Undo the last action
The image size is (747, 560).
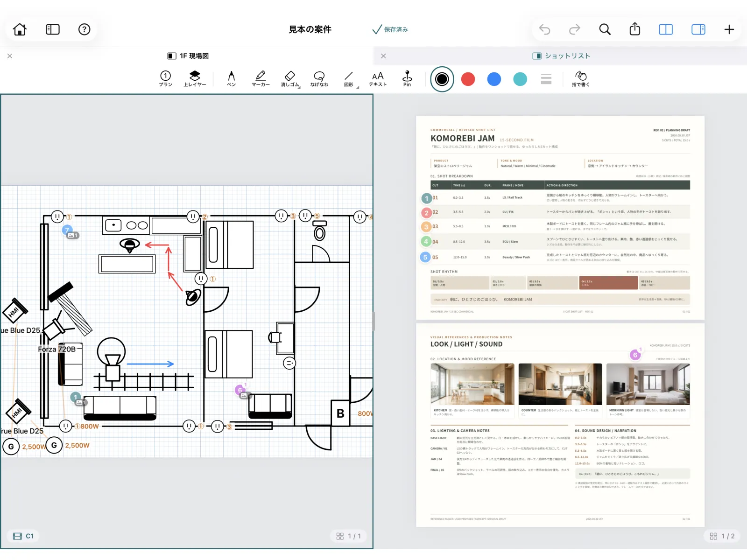coord(544,29)
